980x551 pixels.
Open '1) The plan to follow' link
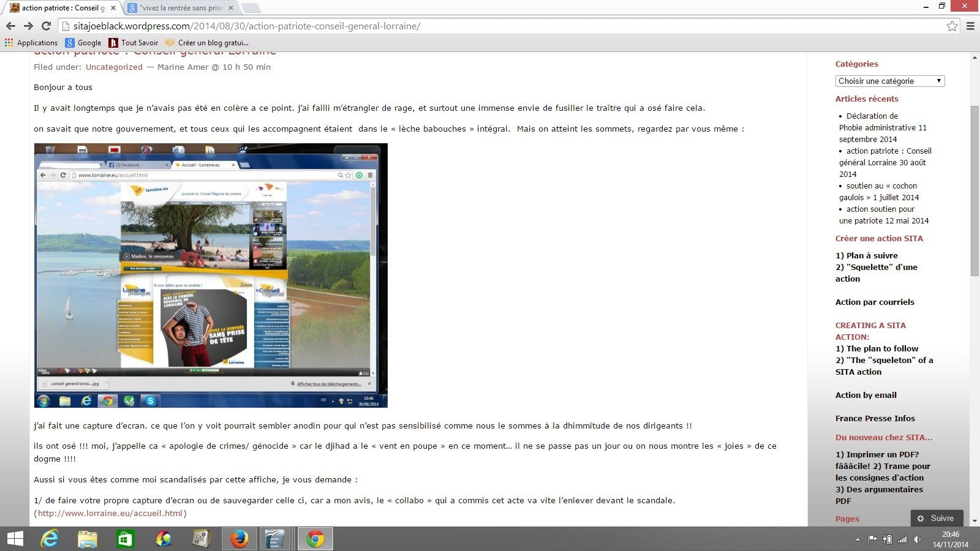(x=877, y=348)
